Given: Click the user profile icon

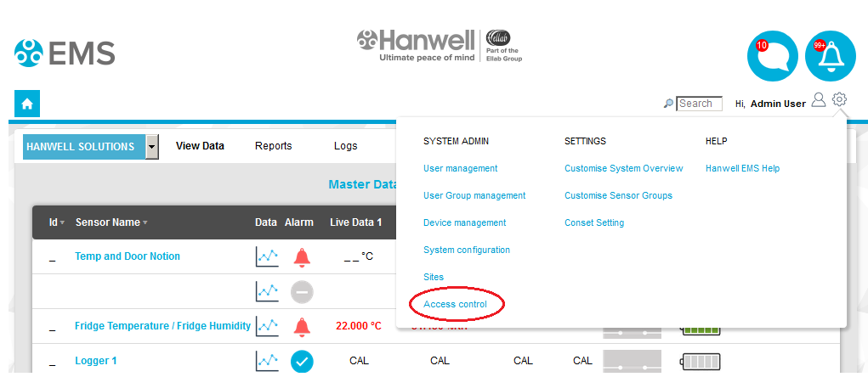Looking at the screenshot, I should coord(818,100).
